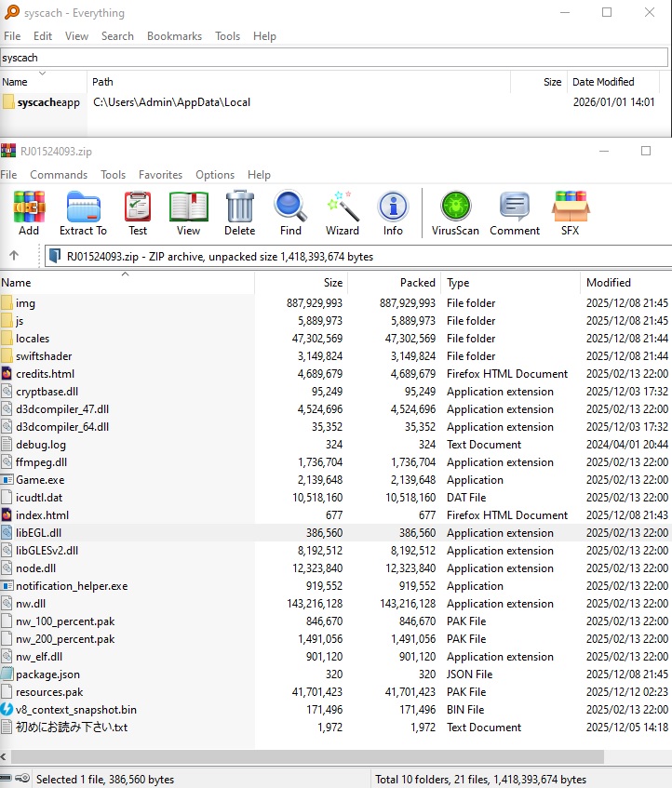Open the Options menu in WinRAR
672x788 pixels.
[x=215, y=175]
